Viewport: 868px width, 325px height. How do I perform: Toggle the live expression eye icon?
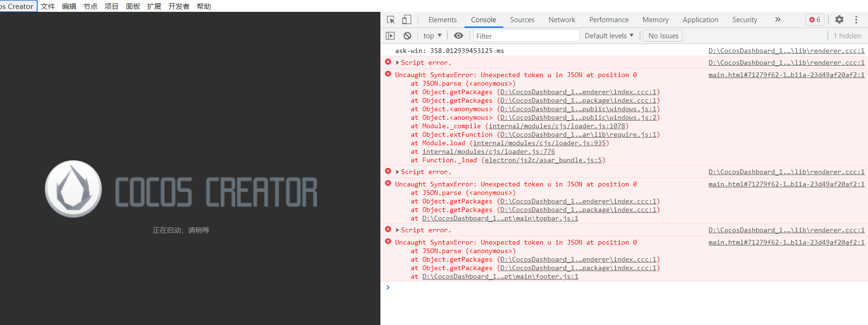pyautogui.click(x=458, y=35)
